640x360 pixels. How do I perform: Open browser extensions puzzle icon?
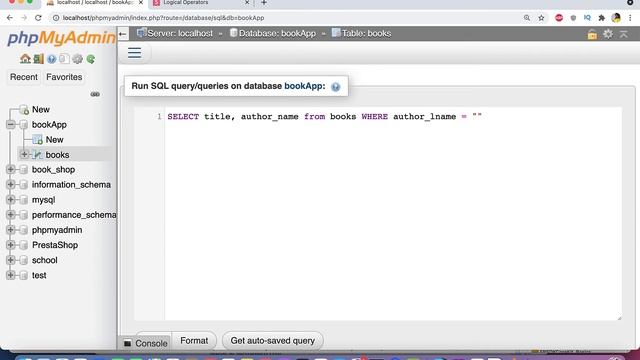point(601,18)
